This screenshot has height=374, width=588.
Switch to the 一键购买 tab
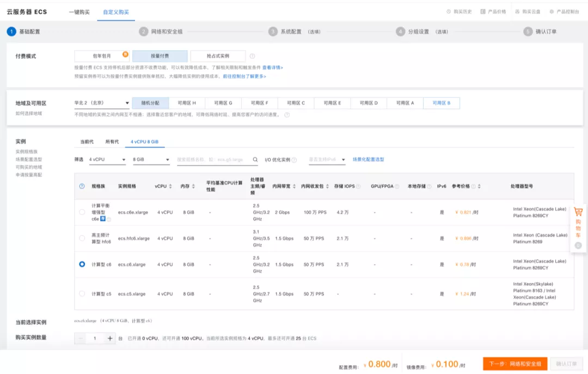pos(79,12)
